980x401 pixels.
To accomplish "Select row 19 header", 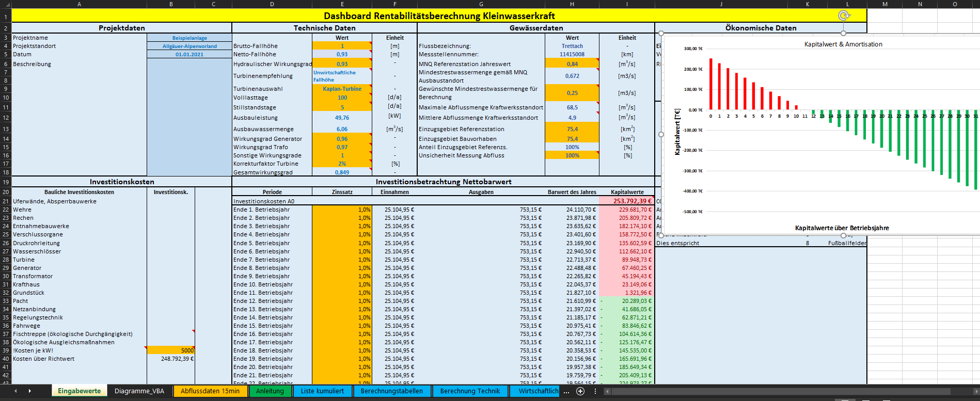I will 6,182.
